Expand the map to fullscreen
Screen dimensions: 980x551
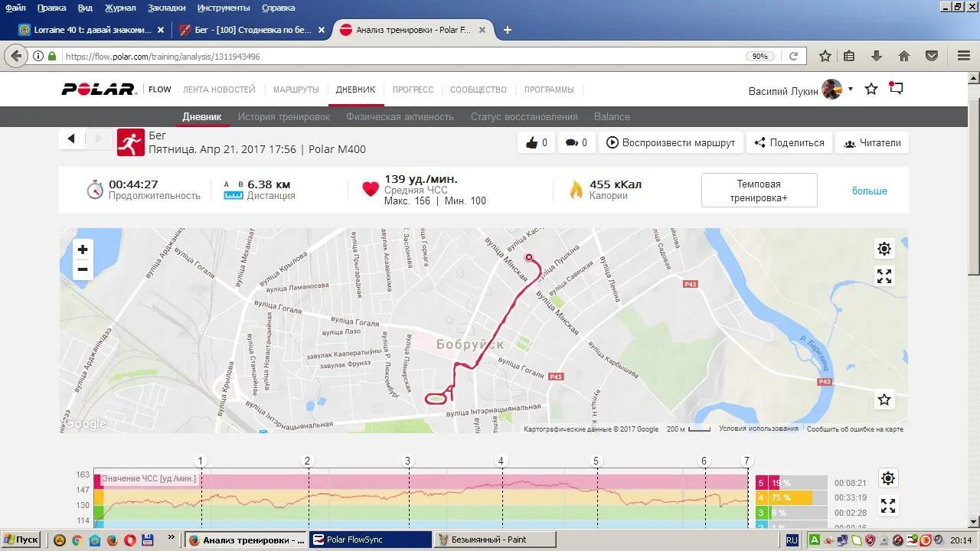(884, 276)
